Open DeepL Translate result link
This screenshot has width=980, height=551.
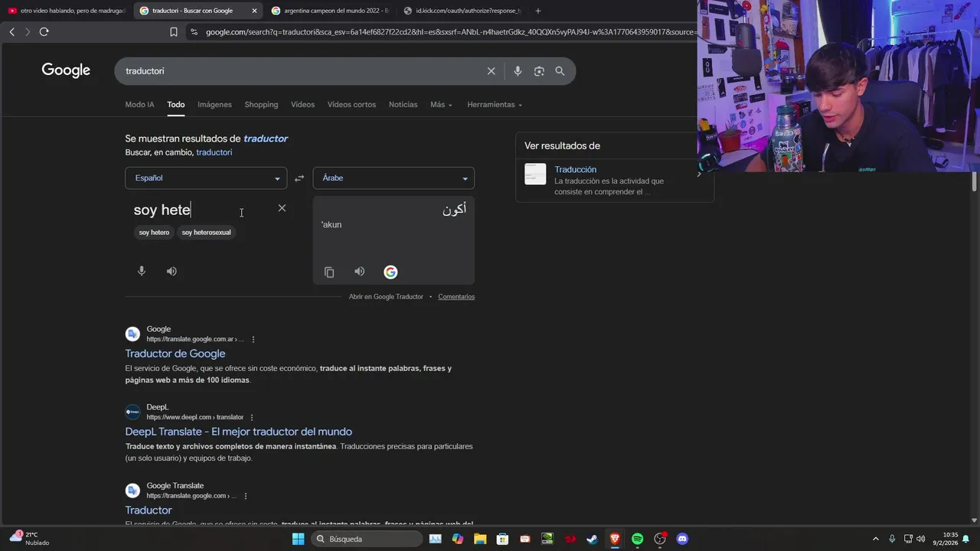pos(239,432)
